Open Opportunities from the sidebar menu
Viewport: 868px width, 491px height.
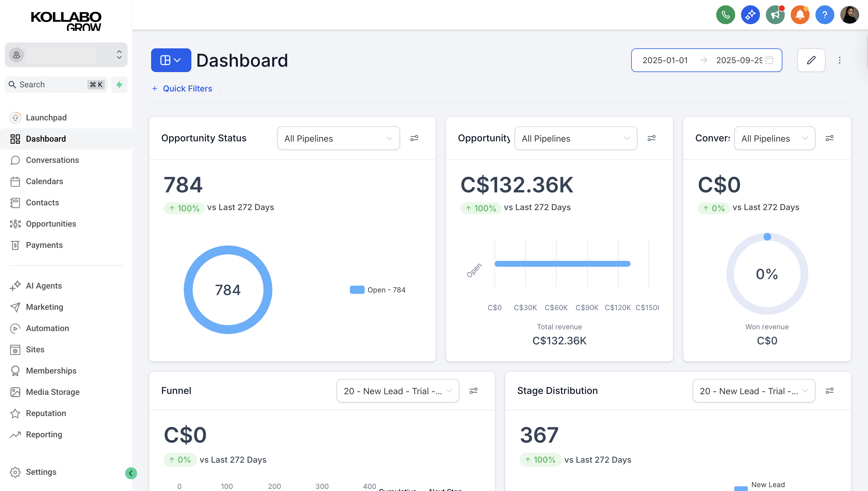pyautogui.click(x=51, y=224)
